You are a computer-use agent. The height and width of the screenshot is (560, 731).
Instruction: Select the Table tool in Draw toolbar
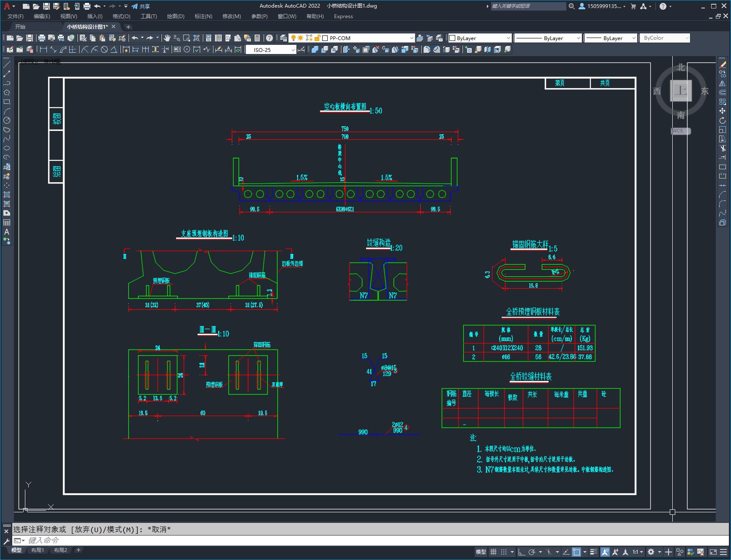[7, 222]
